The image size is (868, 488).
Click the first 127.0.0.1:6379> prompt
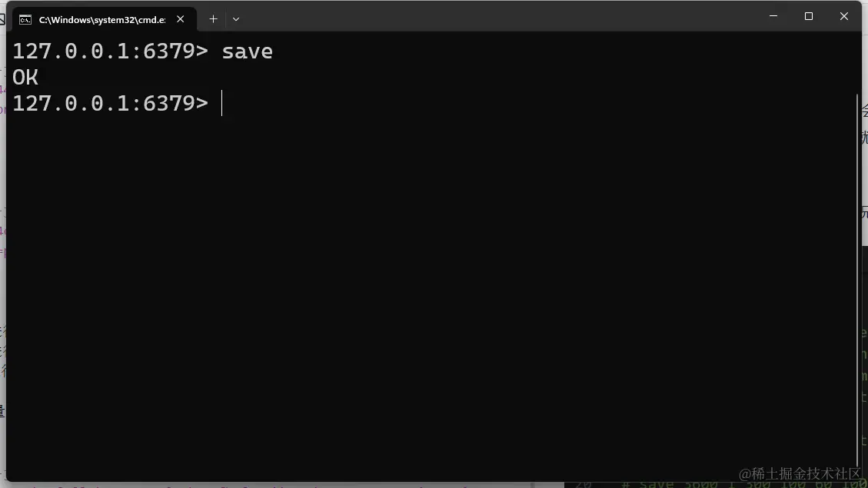point(110,51)
